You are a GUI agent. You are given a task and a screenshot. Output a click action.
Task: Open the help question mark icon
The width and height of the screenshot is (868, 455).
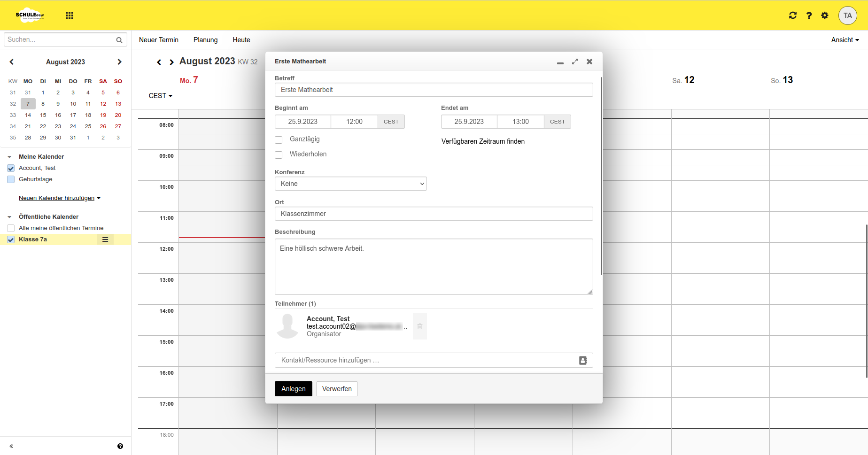[x=809, y=15]
